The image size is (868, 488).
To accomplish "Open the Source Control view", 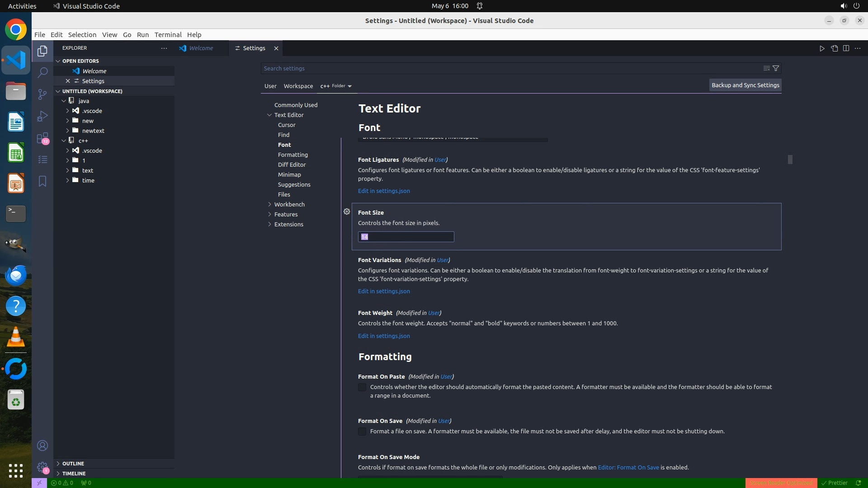I will point(42,94).
